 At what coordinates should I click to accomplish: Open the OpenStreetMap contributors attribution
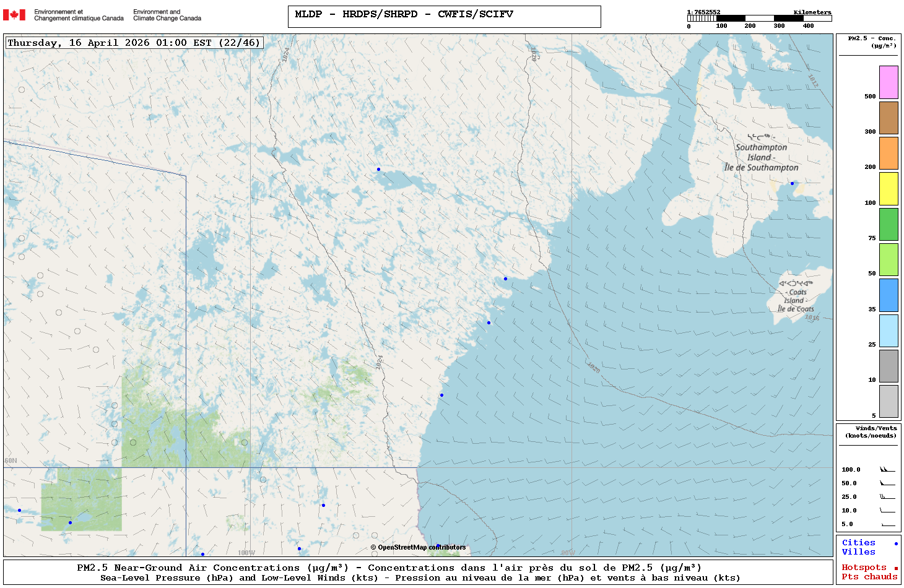coord(418,547)
